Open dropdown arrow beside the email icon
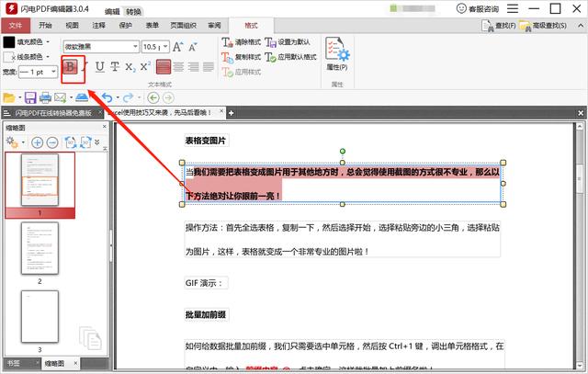The height and width of the screenshot is (374, 588). click(71, 98)
